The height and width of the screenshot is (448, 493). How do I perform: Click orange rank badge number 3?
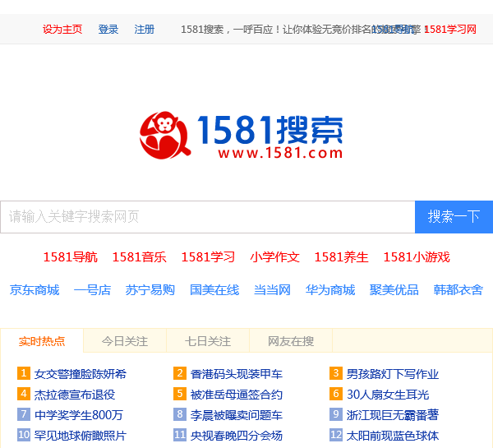336,373
